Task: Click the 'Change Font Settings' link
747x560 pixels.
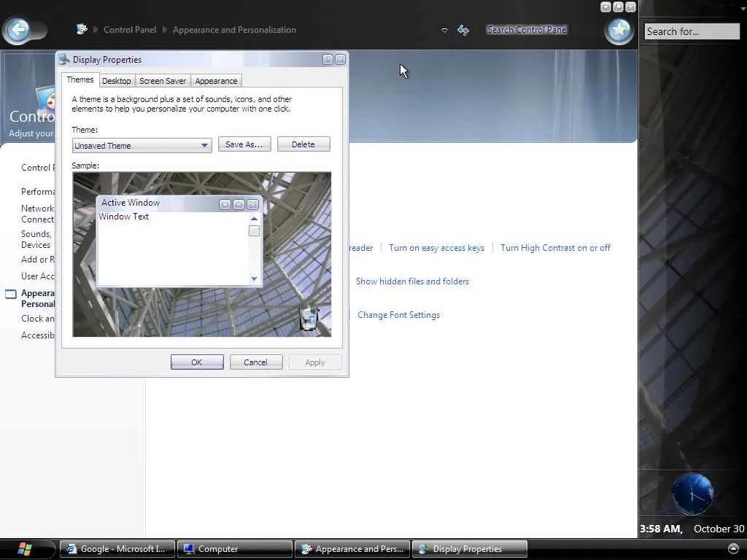Action: (x=399, y=315)
